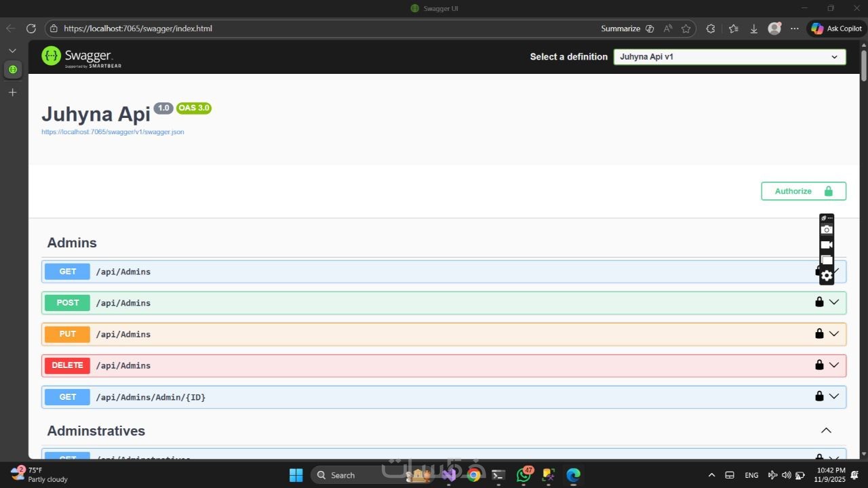Viewport: 868px width, 488px height.
Task: Open Ask Copilot
Action: (x=837, y=28)
